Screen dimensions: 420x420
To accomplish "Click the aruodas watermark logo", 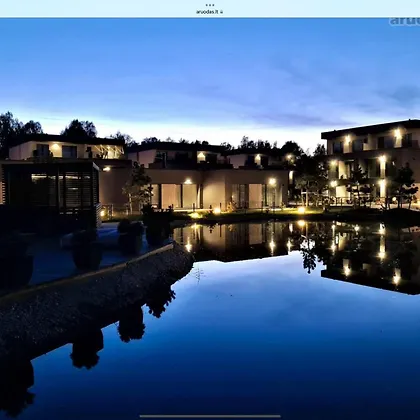I will [x=404, y=21].
